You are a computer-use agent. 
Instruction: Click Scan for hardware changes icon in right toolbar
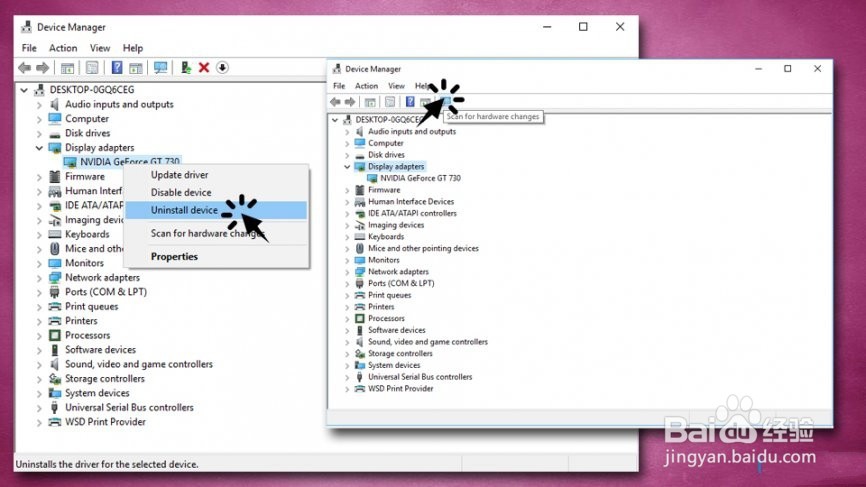(x=445, y=101)
